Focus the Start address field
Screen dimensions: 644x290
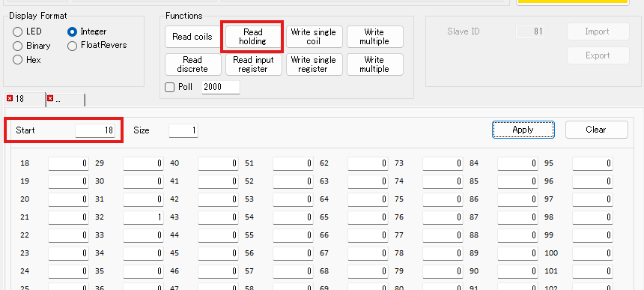95,130
